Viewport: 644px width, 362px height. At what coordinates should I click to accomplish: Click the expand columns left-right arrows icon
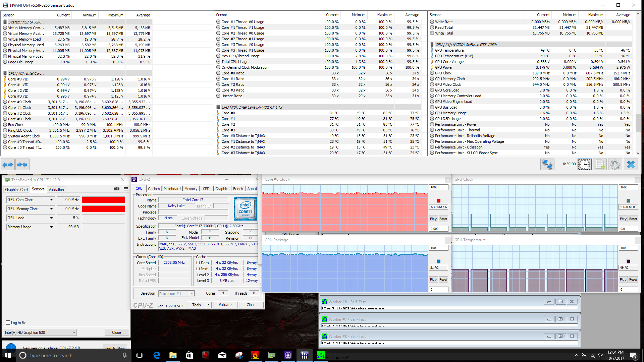point(8,165)
